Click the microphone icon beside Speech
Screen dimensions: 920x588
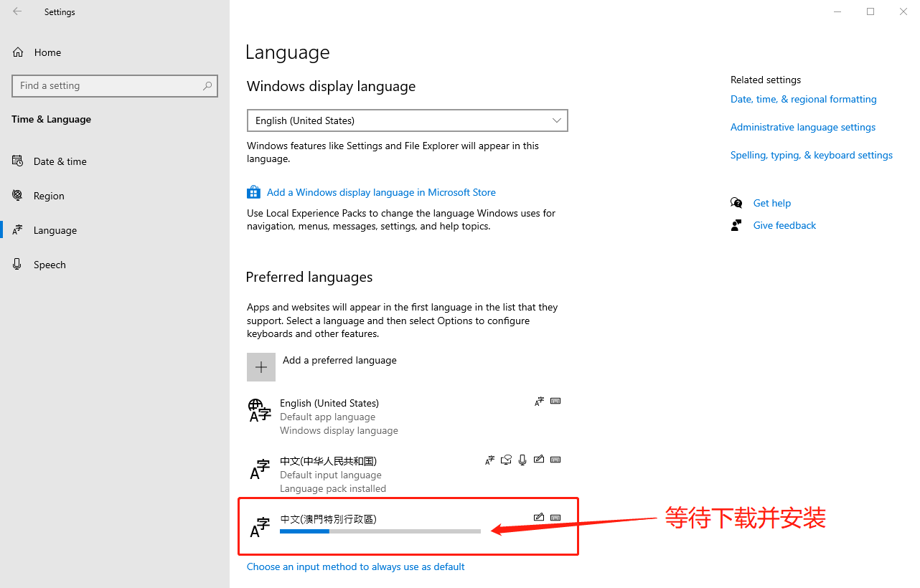coord(18,264)
